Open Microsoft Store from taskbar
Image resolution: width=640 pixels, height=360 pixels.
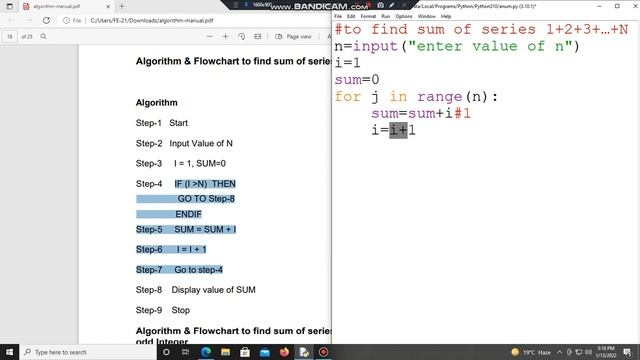[245, 352]
